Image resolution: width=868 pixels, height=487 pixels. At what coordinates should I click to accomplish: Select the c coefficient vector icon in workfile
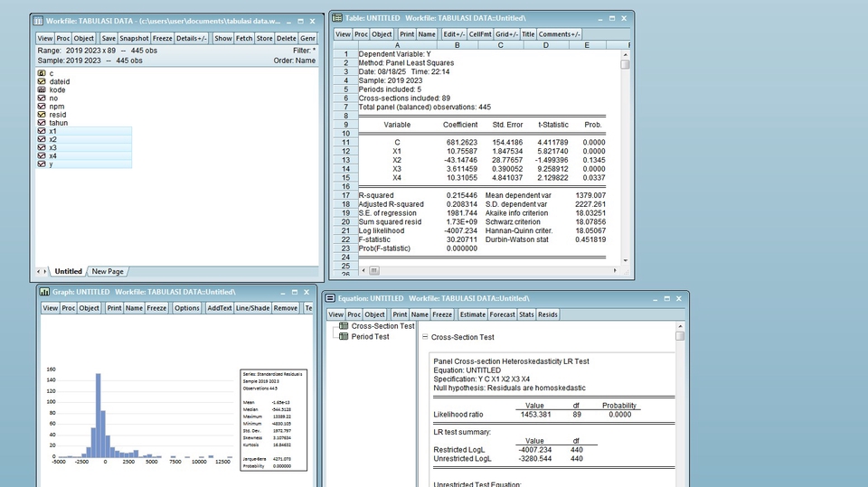pyautogui.click(x=42, y=73)
